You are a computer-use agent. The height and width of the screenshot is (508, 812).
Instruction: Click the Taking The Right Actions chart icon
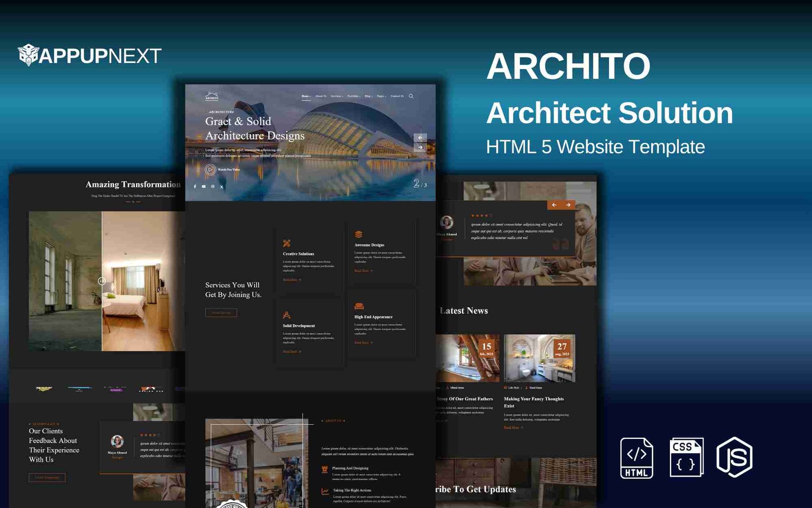325,492
